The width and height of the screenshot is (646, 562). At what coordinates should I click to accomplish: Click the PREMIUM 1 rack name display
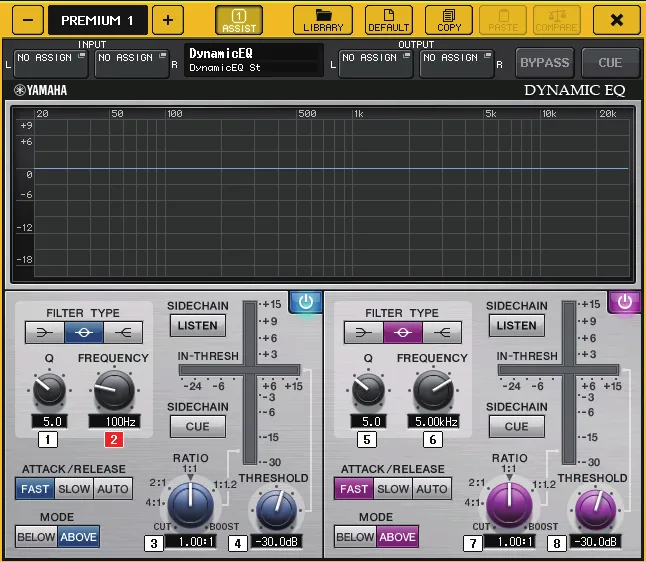click(98, 20)
